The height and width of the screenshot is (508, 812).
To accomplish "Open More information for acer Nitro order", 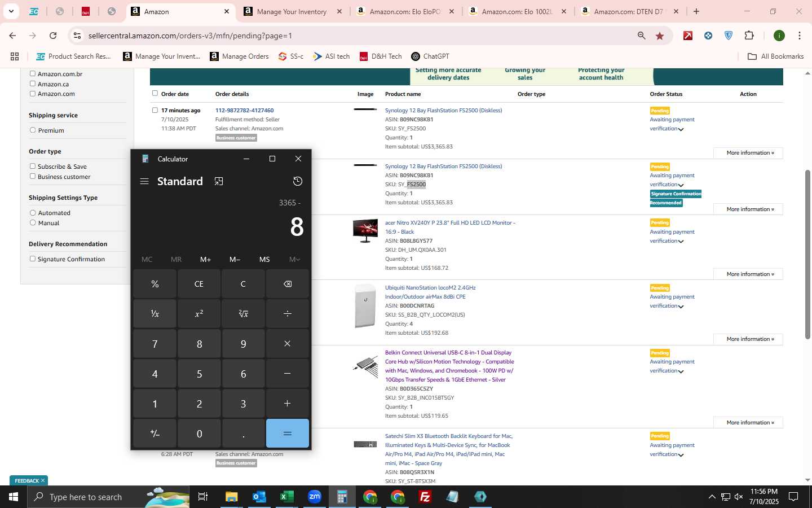I will tap(748, 274).
